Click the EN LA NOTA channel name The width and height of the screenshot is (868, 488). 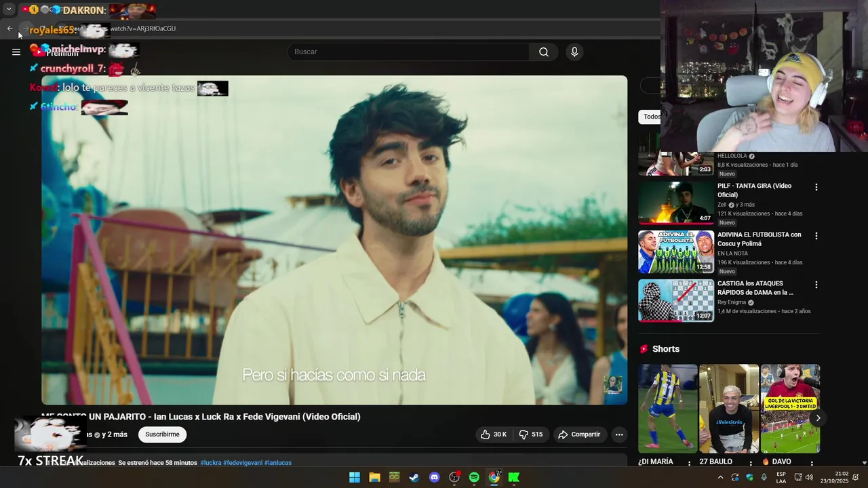click(x=732, y=253)
